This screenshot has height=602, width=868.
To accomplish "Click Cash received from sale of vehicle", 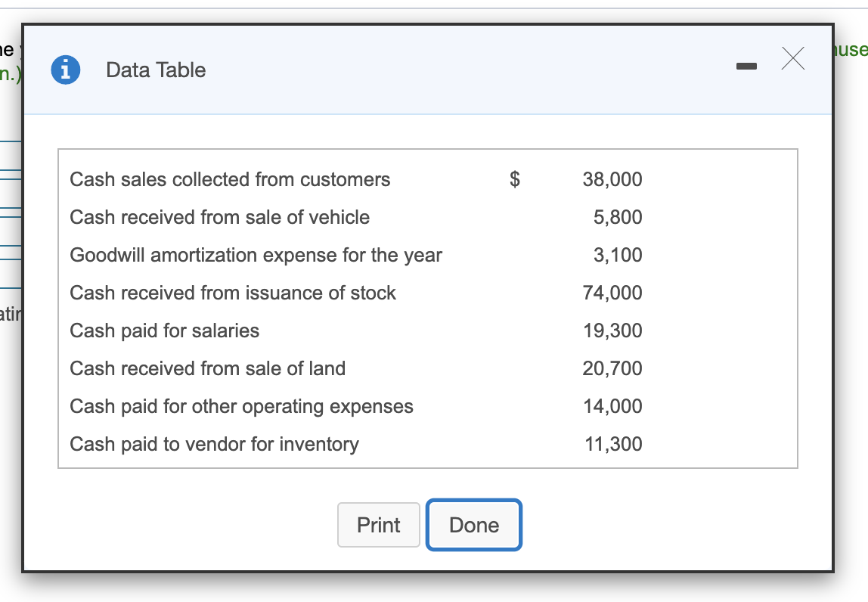I will point(219,217).
